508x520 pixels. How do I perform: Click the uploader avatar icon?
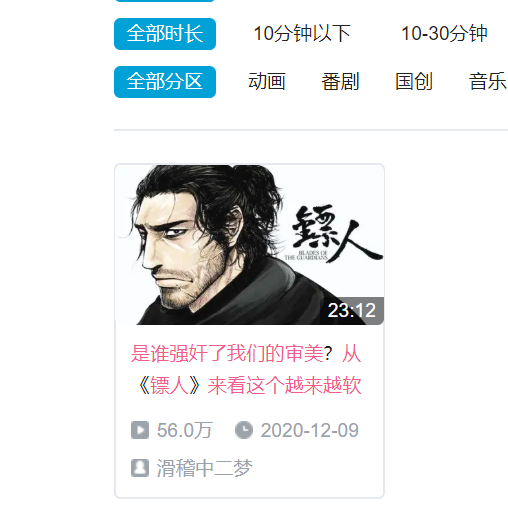(140, 468)
